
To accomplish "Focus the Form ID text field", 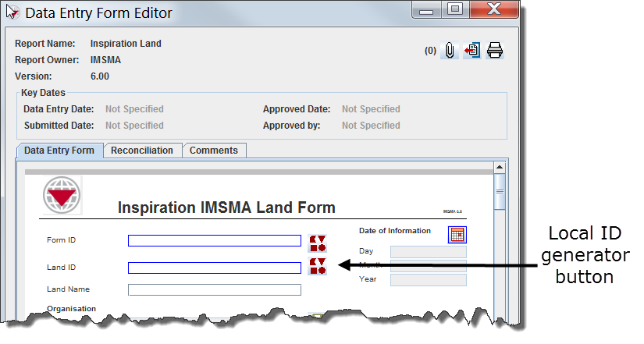I will tap(214, 241).
